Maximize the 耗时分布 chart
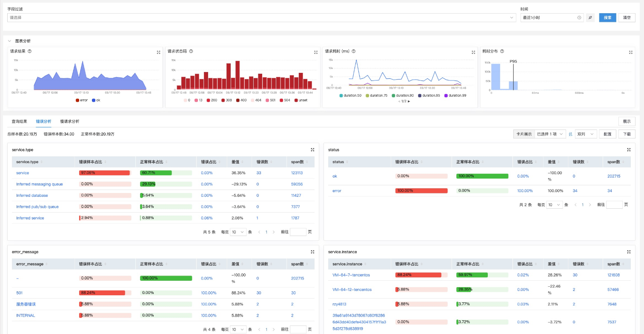 click(x=630, y=52)
